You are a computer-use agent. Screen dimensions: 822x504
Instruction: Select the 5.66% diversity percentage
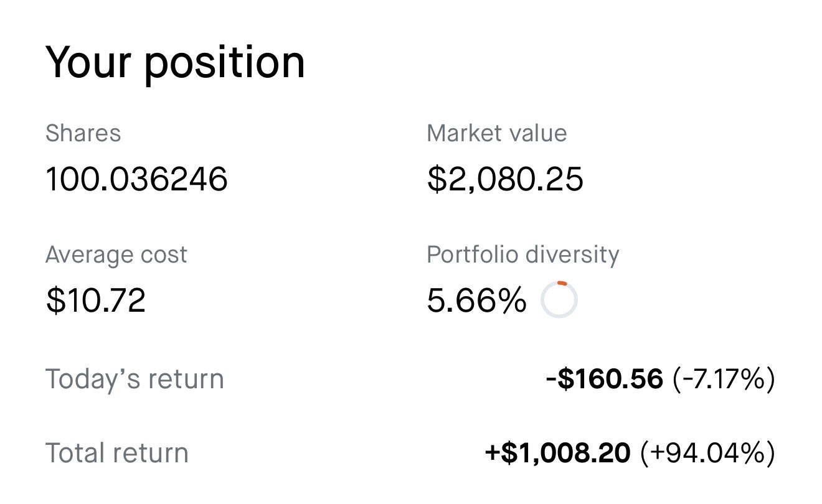[x=476, y=301]
